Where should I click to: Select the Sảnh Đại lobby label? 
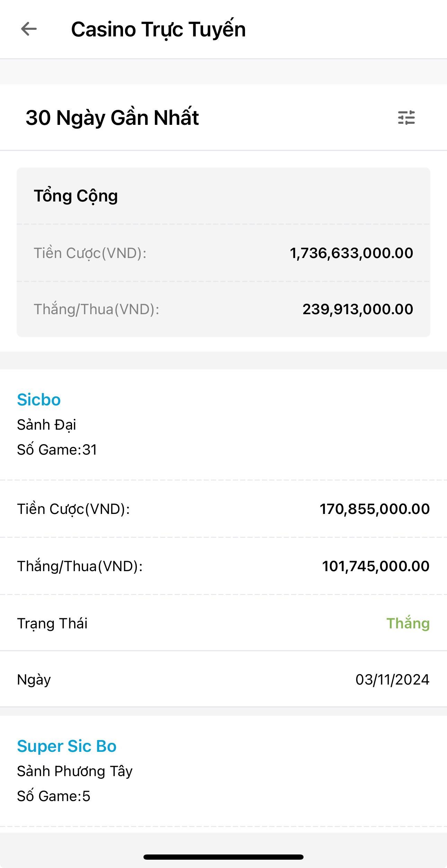click(46, 425)
